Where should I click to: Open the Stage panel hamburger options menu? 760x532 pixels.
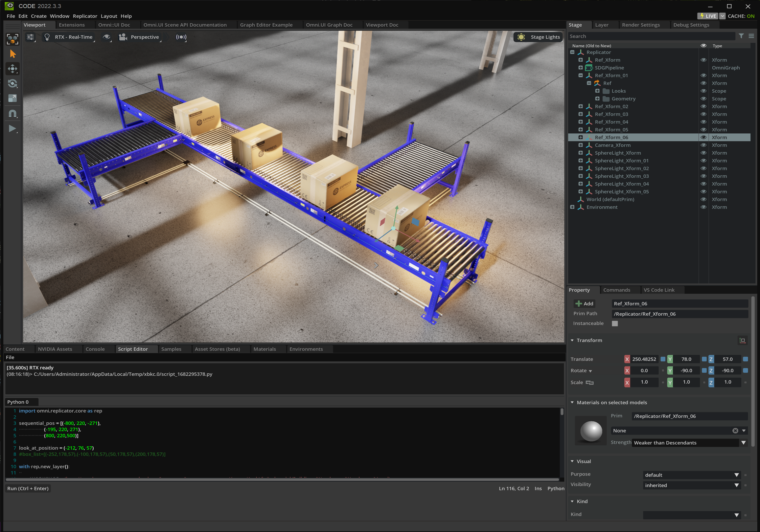click(751, 36)
